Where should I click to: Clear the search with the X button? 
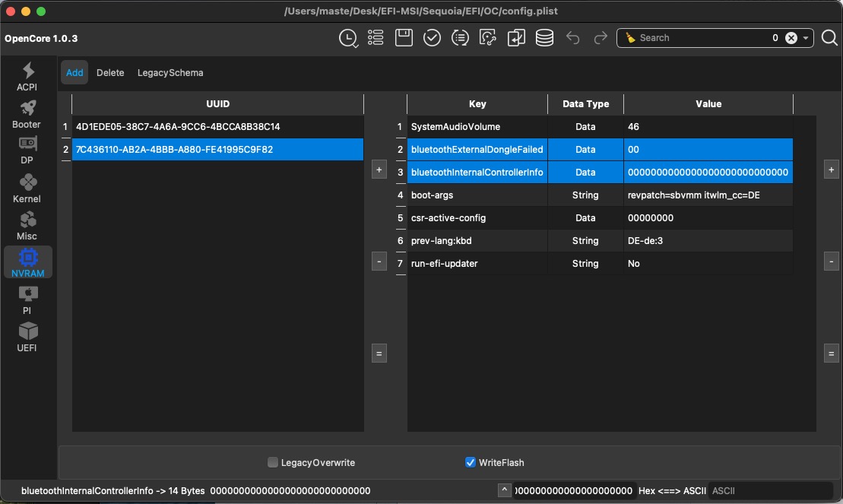(x=791, y=38)
